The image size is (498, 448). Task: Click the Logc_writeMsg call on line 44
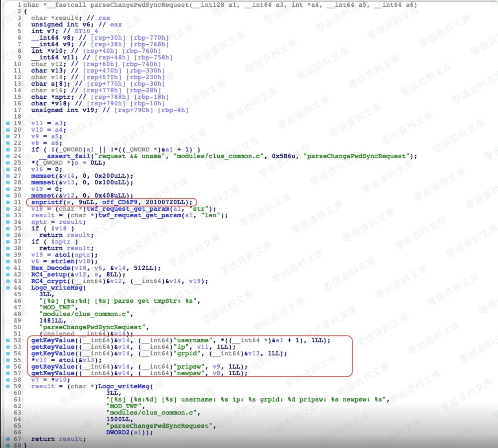point(57,287)
